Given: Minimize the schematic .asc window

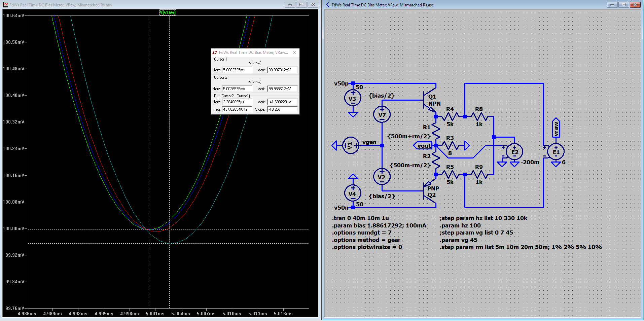Looking at the screenshot, I should [x=612, y=5].
